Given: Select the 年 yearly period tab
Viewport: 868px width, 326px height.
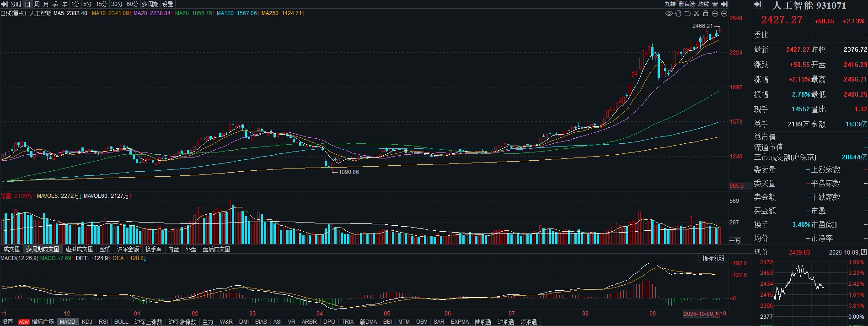Looking at the screenshot, I should click(x=64, y=4).
